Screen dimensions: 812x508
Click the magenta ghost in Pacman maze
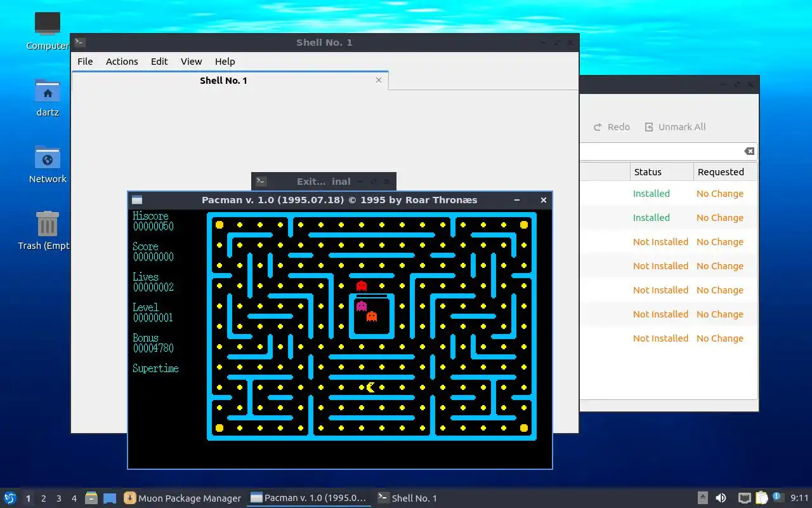[362, 306]
